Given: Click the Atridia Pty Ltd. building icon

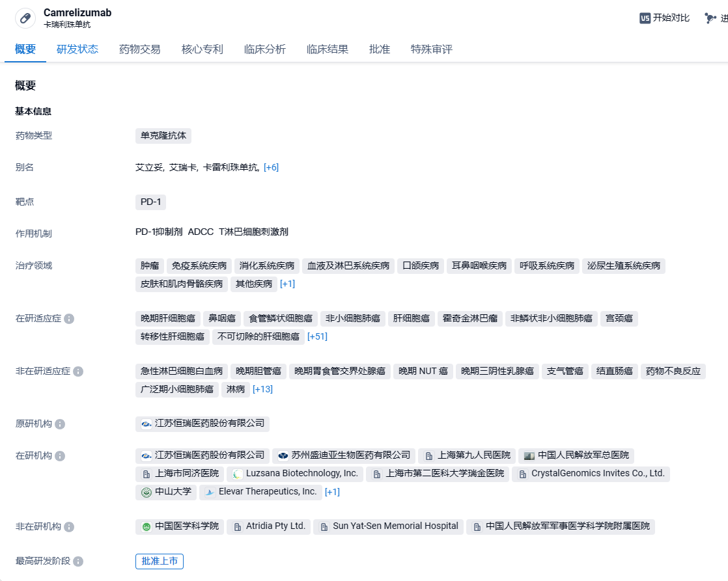Looking at the screenshot, I should (237, 527).
